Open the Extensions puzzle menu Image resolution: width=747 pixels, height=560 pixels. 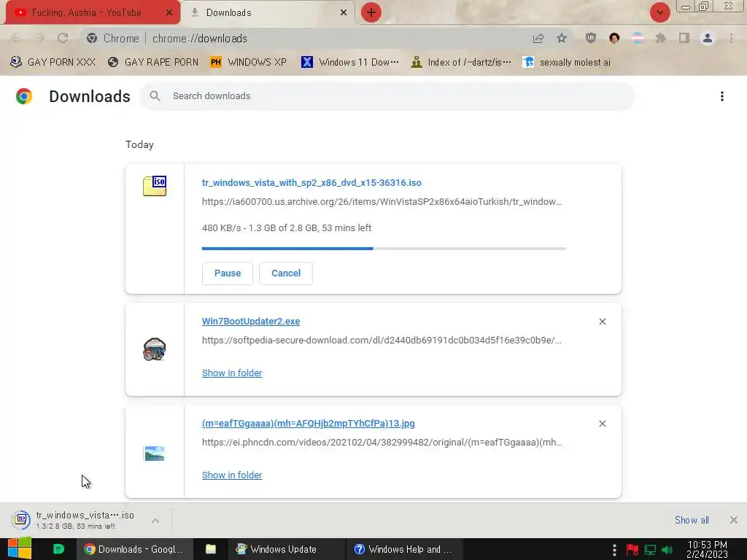coord(661,38)
